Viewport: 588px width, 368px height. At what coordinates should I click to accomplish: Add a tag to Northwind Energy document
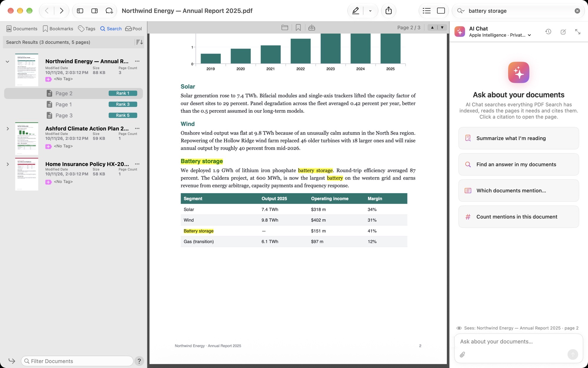pyautogui.click(x=49, y=79)
